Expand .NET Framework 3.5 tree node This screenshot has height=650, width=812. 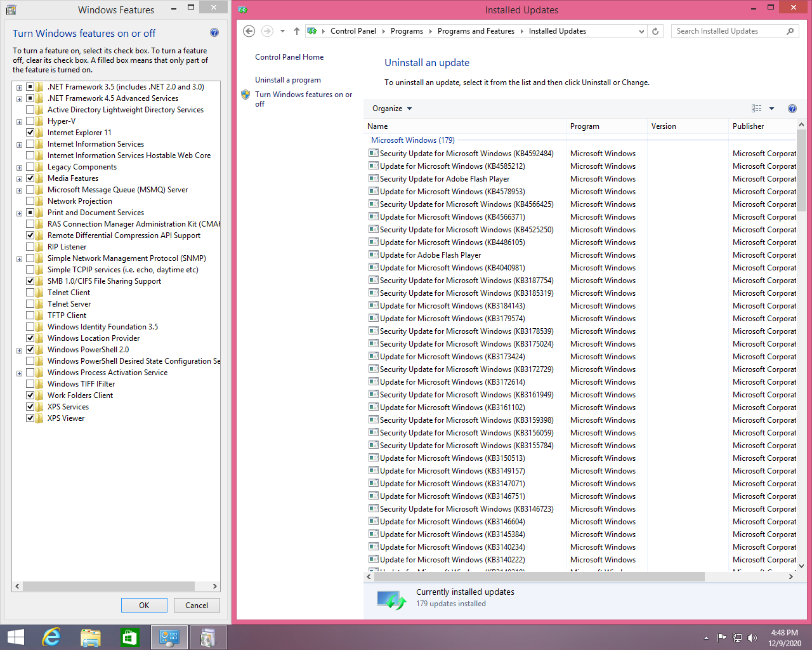19,88
